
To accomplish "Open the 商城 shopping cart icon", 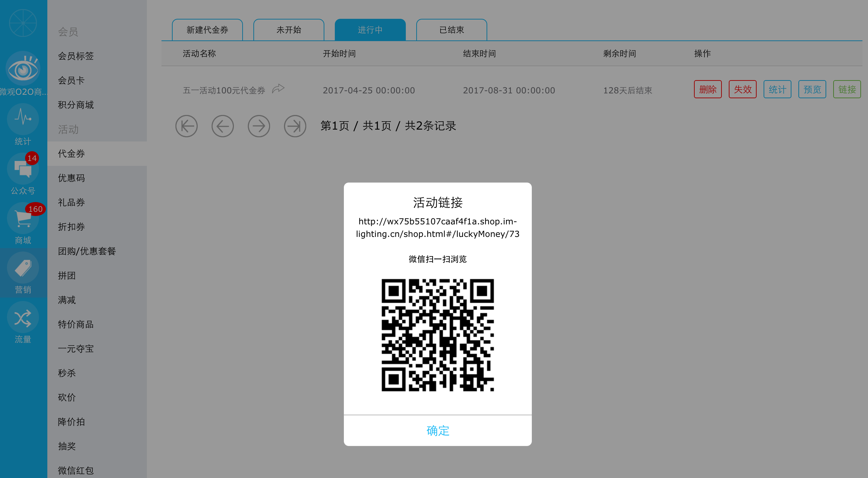I will point(23,218).
